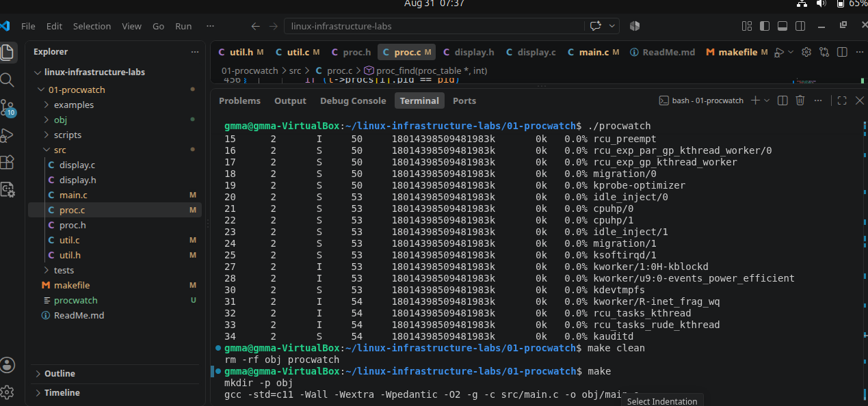Viewport: 868px width, 406px height.
Task: Click the Open Changes compare icon in editor toolbar
Action: click(824, 52)
